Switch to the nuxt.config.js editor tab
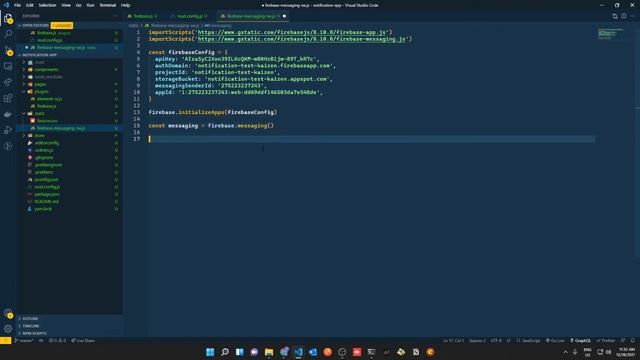 point(190,16)
